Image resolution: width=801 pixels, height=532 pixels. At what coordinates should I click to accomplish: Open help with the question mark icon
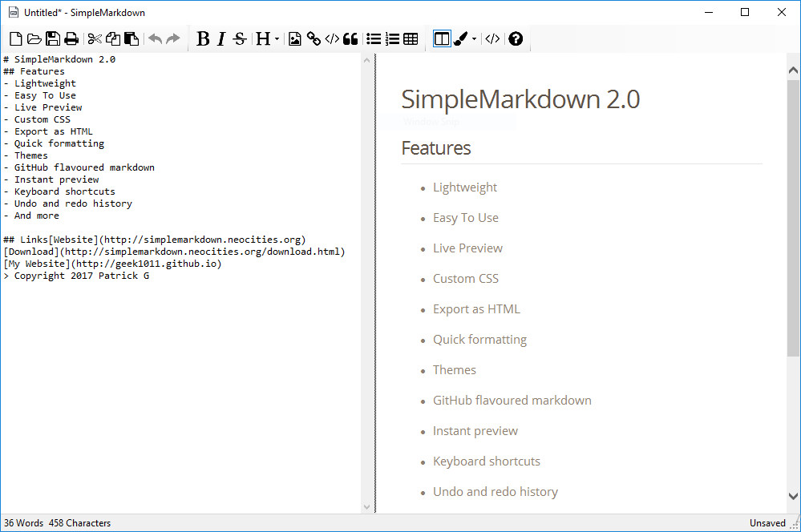coord(516,38)
